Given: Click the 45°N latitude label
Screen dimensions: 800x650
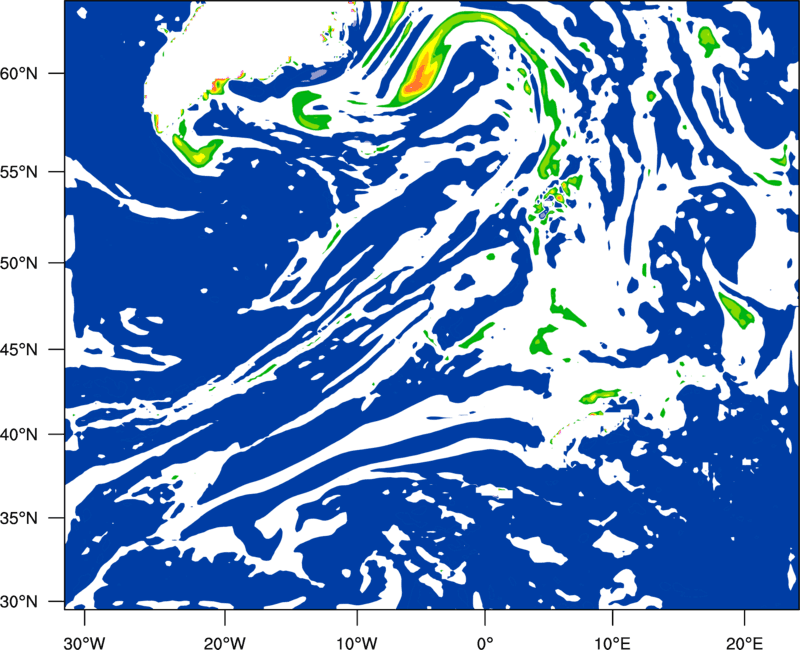Looking at the screenshot, I should click(x=19, y=349).
